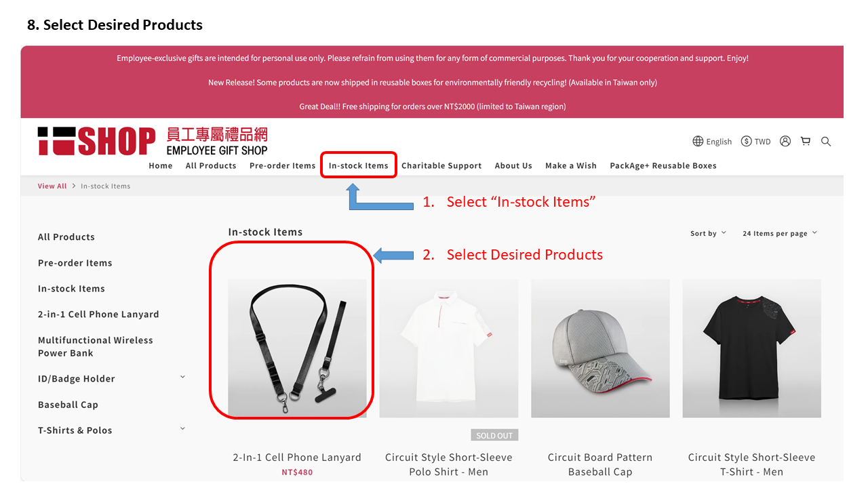Select Baseball Cap in the sidebar
This screenshot has height=488, width=868.
click(x=68, y=405)
